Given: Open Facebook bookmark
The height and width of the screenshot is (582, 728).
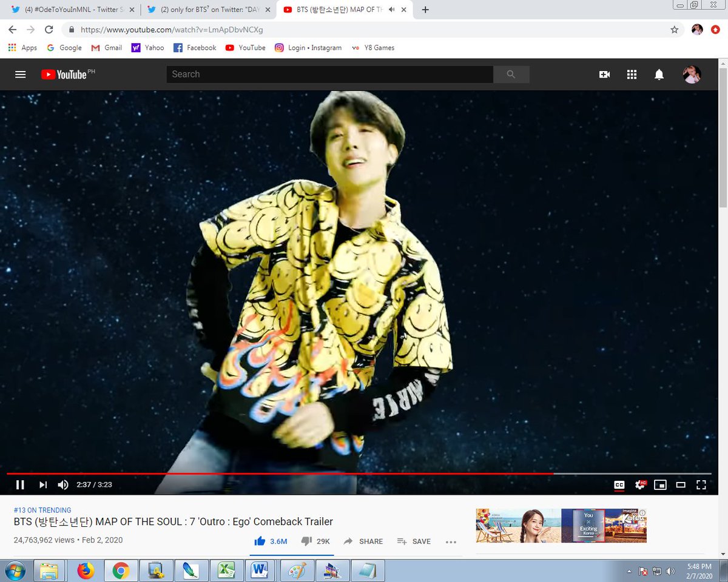Looking at the screenshot, I should [x=195, y=48].
